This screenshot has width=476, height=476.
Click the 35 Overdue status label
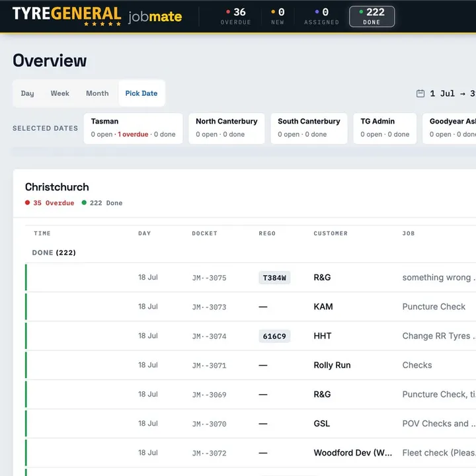pyautogui.click(x=50, y=203)
